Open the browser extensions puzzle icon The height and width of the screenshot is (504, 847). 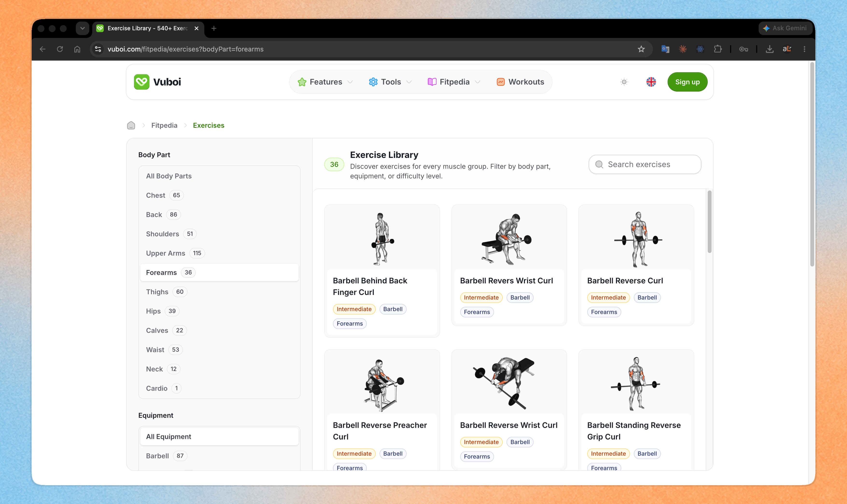click(718, 49)
